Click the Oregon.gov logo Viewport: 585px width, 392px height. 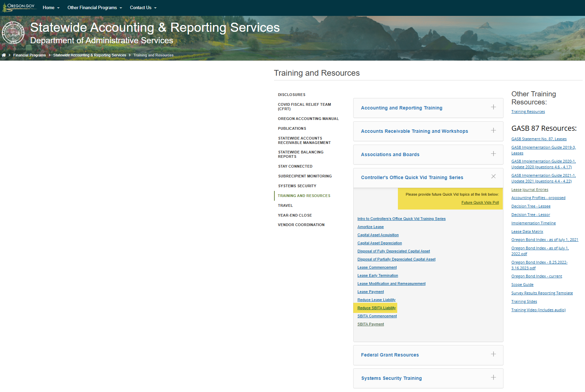pos(19,7)
